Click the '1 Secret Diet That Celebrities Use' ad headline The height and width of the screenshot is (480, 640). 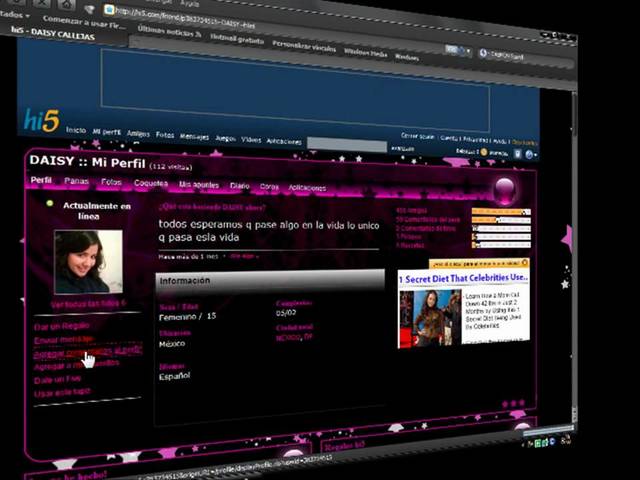coord(463,278)
